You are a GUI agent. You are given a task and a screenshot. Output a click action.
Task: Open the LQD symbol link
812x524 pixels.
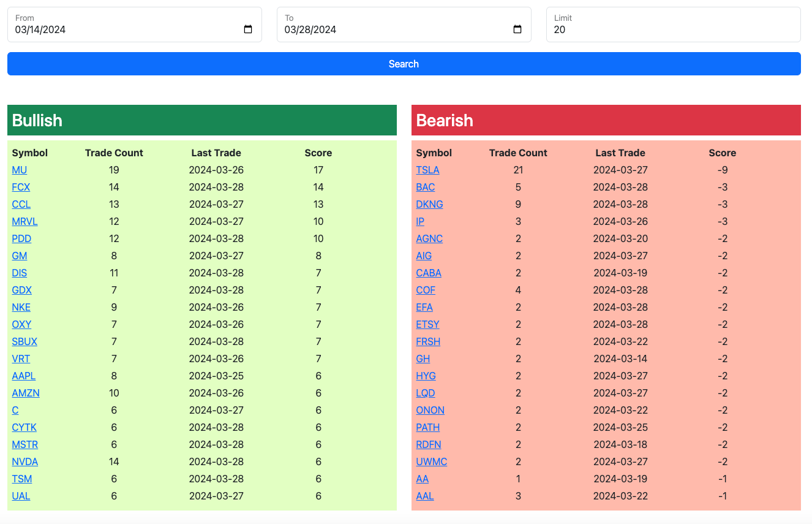pyautogui.click(x=426, y=393)
